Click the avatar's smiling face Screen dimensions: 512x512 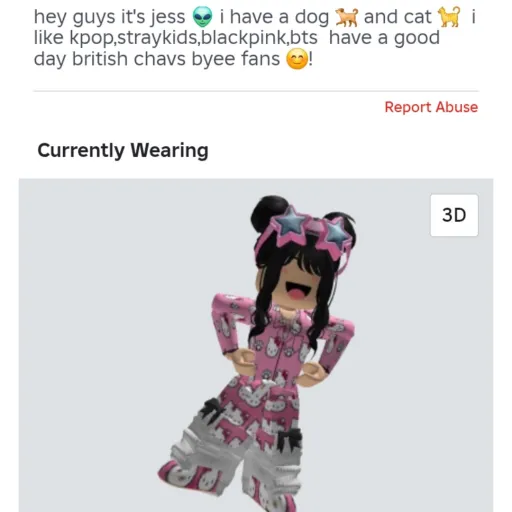pyautogui.click(x=297, y=286)
